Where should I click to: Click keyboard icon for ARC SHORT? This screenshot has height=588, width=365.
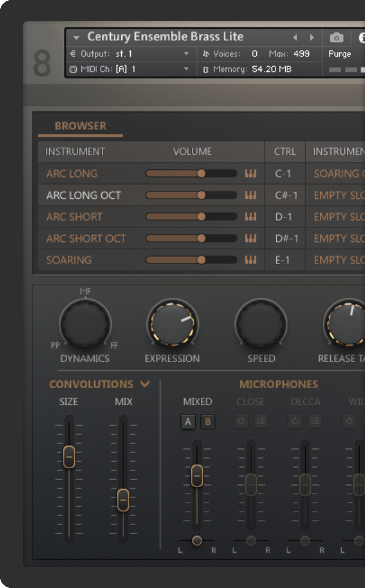coord(251,217)
